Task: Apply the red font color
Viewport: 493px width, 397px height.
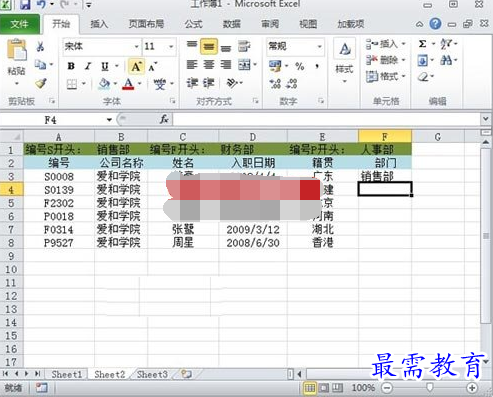Action: tap(128, 84)
